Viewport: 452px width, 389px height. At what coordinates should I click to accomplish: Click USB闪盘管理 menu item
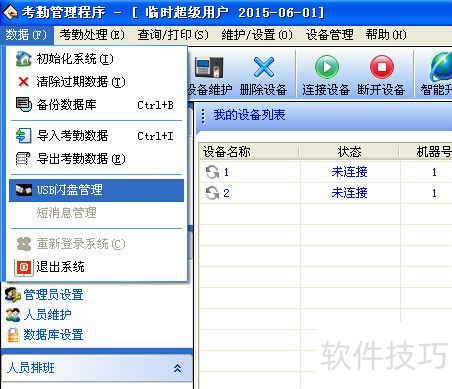(x=96, y=190)
